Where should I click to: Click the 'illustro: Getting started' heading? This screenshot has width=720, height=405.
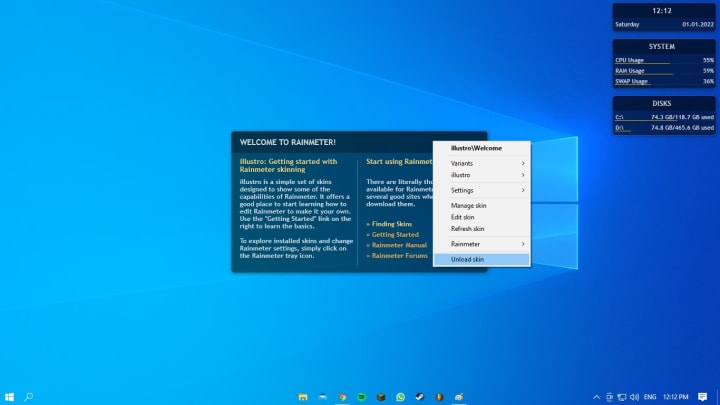[288, 165]
